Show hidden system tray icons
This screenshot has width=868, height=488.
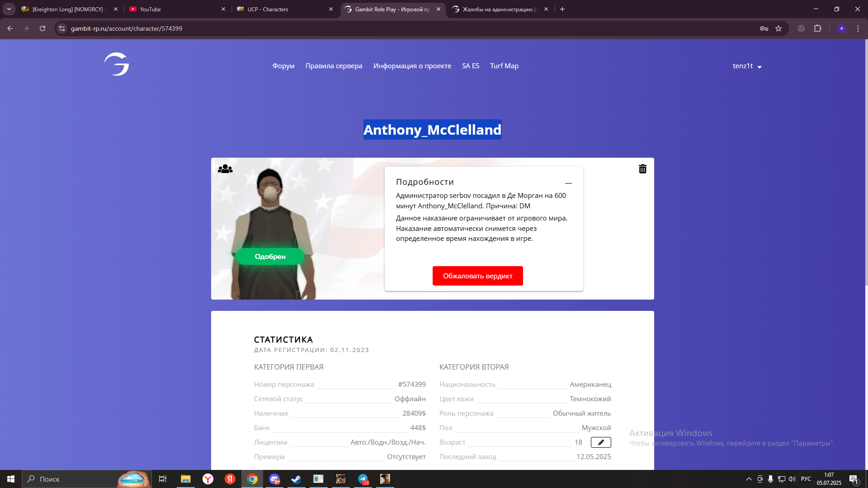coord(749,479)
